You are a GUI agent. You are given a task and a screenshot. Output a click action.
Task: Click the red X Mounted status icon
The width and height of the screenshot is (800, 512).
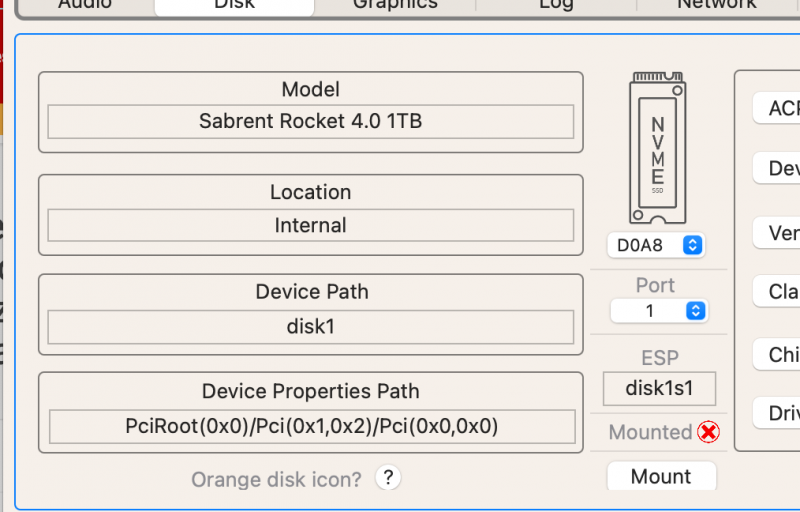[708, 432]
